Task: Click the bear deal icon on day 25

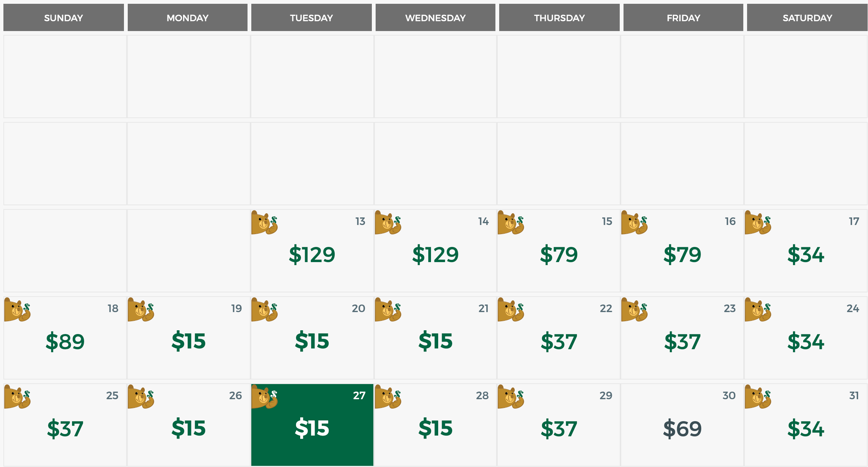Action: tap(17, 397)
